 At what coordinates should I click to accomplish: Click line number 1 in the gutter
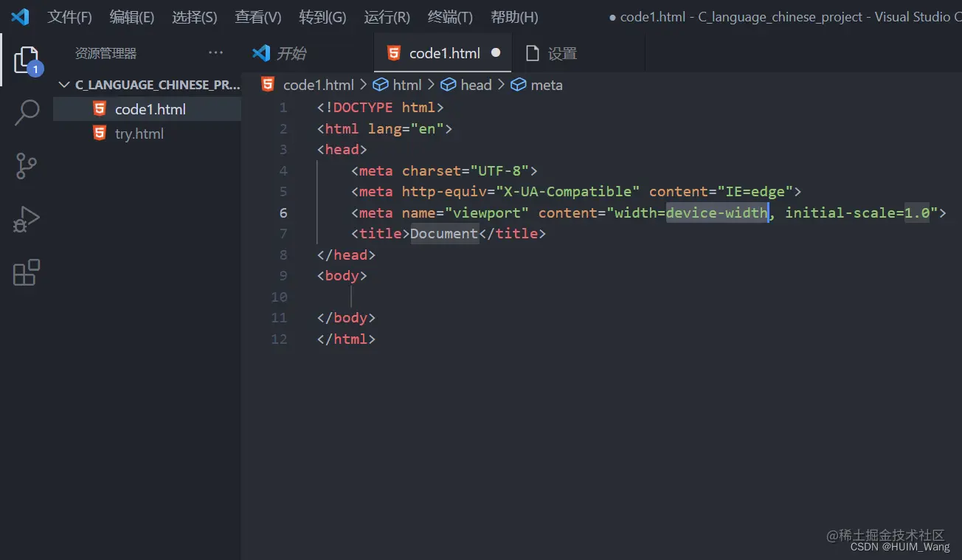click(x=283, y=108)
